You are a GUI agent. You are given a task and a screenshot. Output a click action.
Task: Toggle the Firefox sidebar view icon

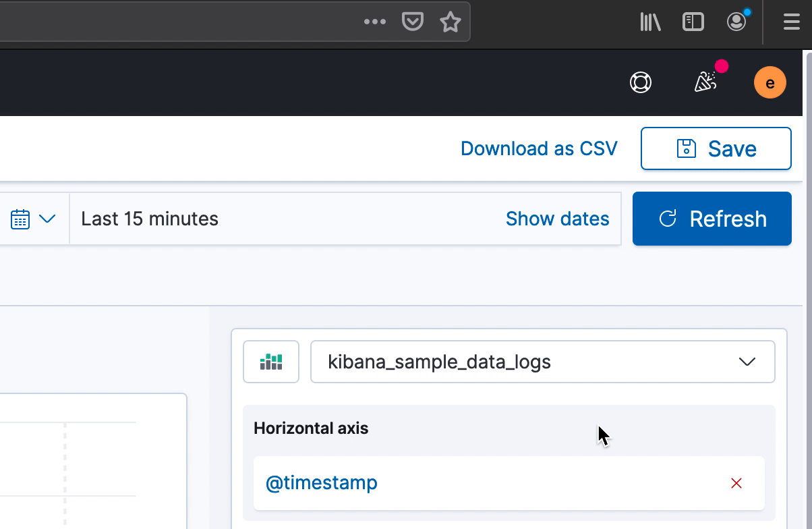[693, 22]
